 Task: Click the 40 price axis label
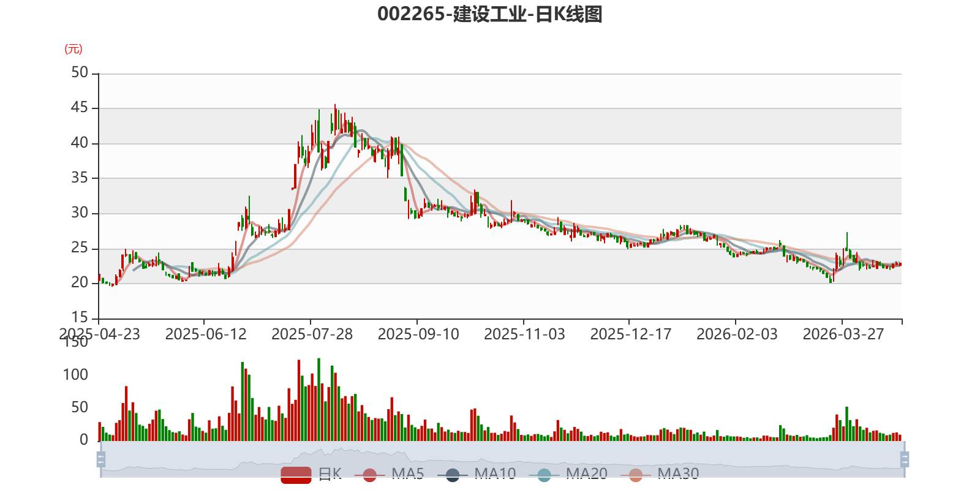[x=80, y=143]
